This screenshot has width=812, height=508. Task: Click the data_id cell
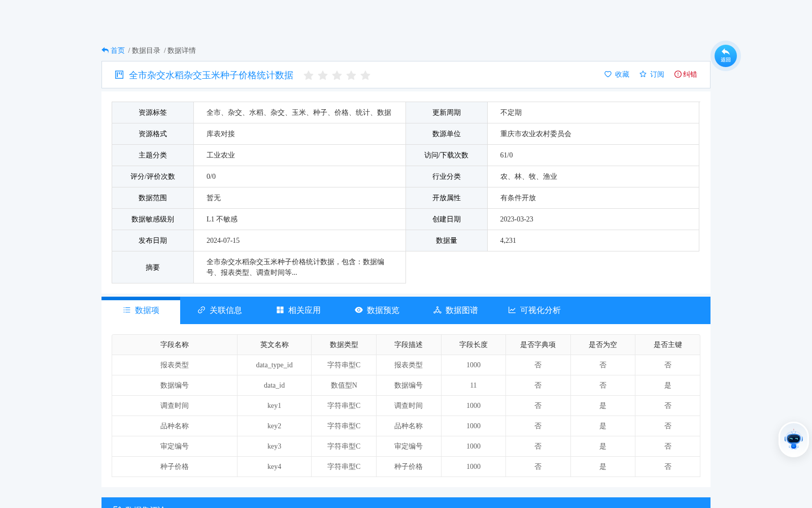coord(275,385)
